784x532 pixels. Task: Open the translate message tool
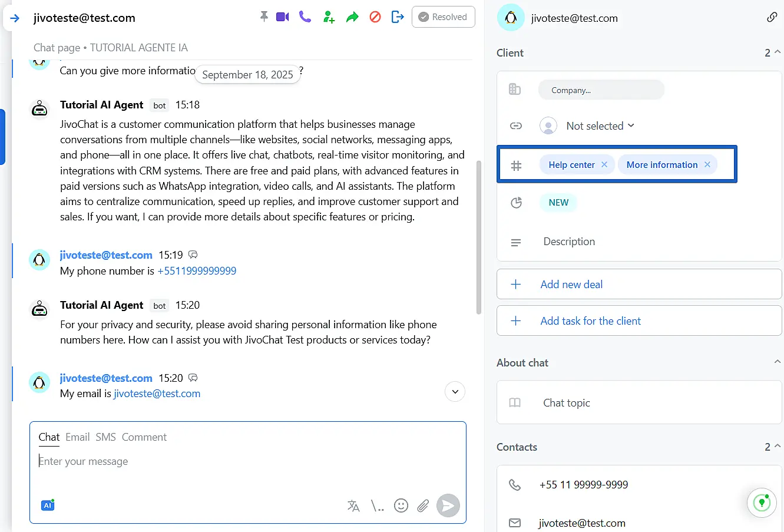(353, 505)
